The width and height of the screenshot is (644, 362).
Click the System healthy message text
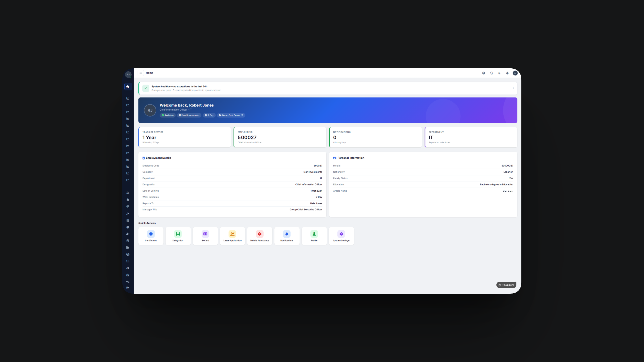click(x=179, y=87)
